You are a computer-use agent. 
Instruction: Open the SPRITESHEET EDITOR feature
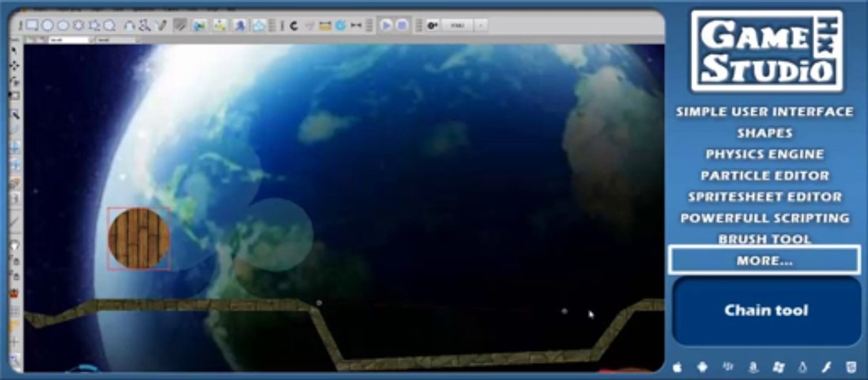pos(764,196)
